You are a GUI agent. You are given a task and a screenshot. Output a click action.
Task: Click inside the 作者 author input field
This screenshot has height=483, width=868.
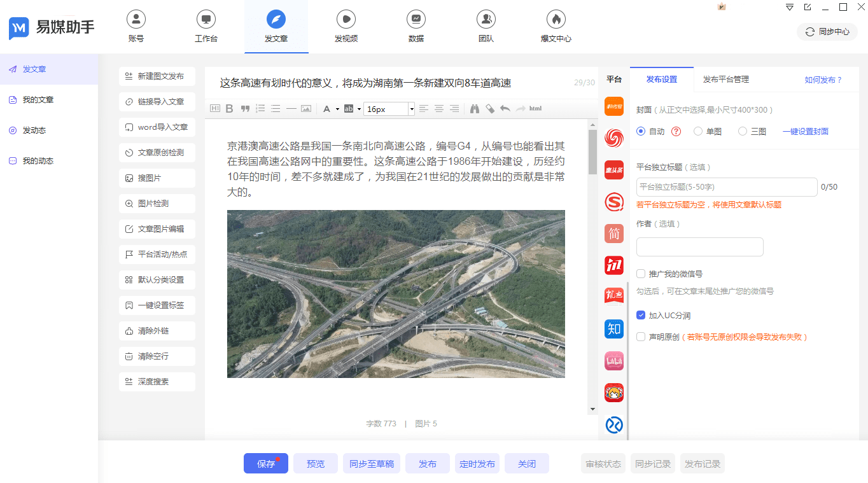click(699, 247)
